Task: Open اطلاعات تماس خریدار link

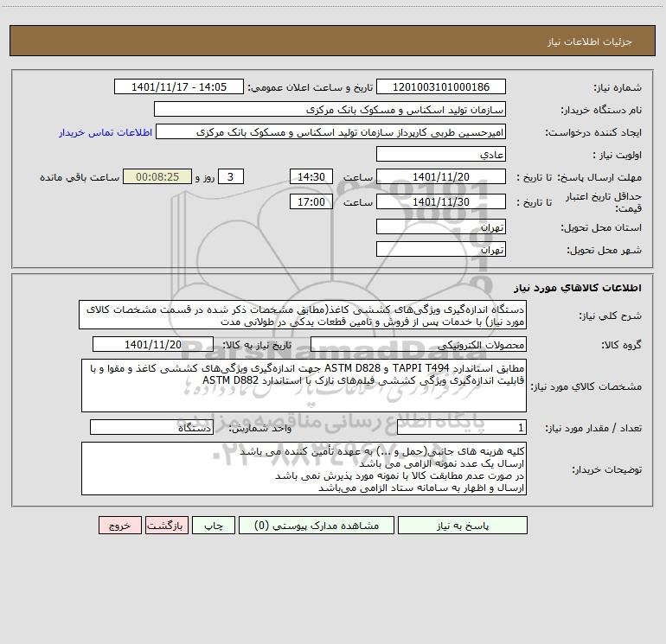Action: (x=106, y=132)
